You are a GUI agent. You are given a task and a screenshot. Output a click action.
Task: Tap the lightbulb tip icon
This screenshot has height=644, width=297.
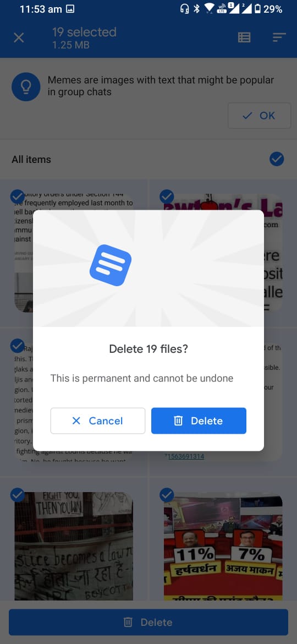point(26,86)
